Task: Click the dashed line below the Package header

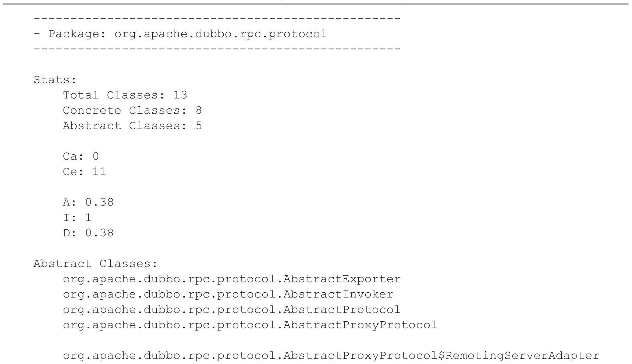Action: coord(217,49)
